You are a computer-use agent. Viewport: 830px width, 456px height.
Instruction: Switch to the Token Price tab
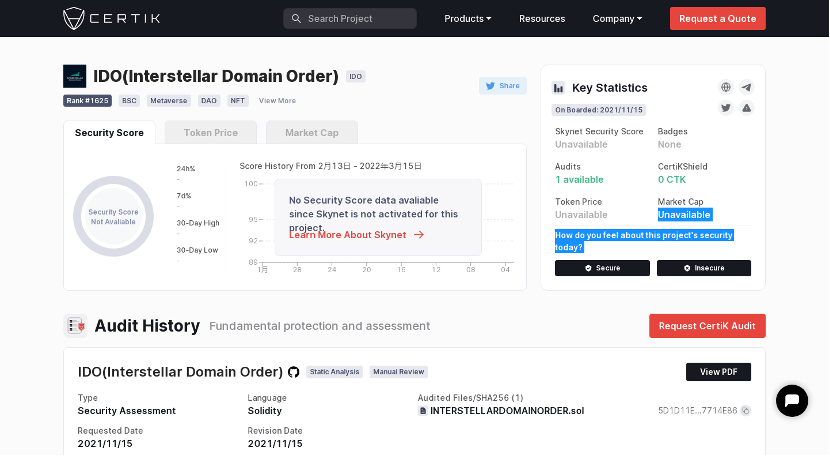click(x=211, y=132)
